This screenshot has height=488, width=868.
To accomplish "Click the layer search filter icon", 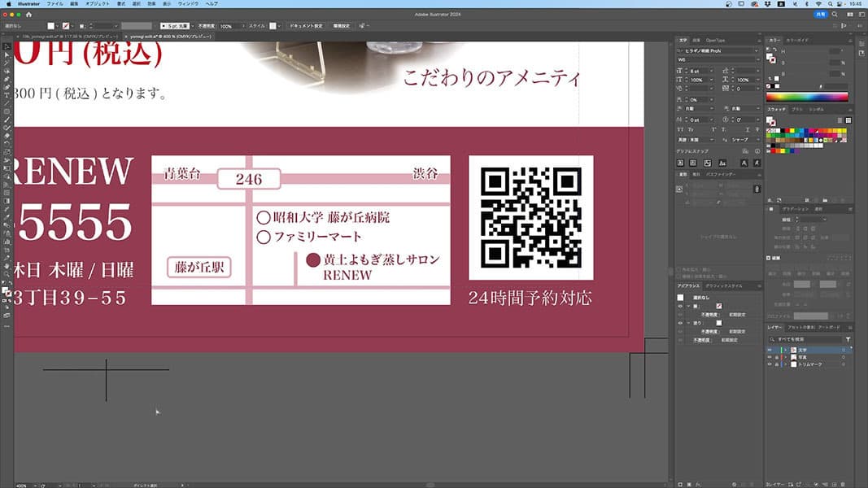I will [x=848, y=339].
